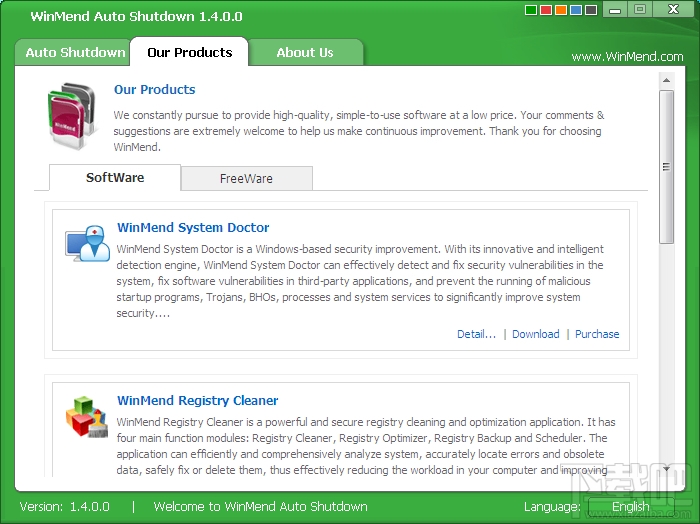Image resolution: width=700 pixels, height=524 pixels.
Task: Select the red theme color swatch
Action: point(546,10)
